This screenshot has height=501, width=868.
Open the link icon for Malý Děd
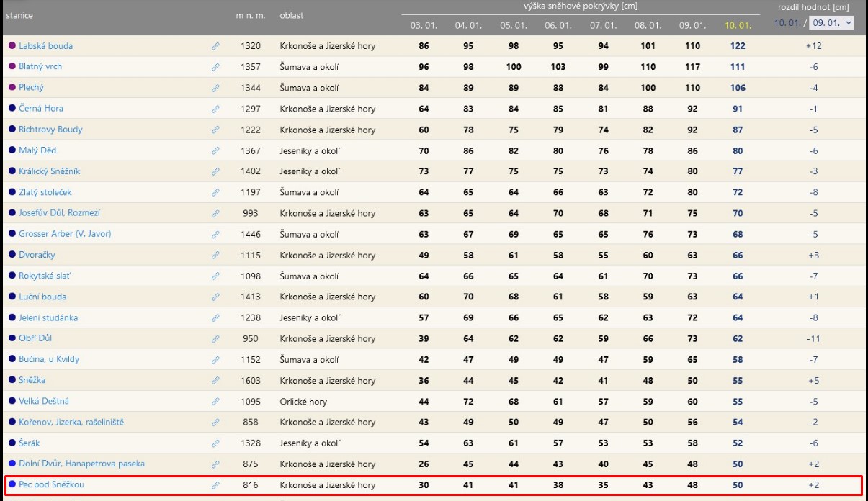pos(215,150)
